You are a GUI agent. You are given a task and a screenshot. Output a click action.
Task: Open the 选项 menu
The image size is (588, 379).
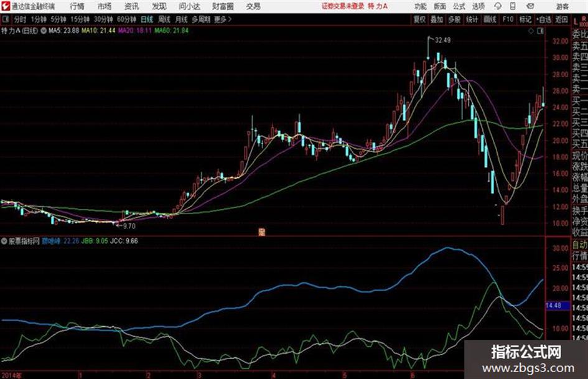478,6
